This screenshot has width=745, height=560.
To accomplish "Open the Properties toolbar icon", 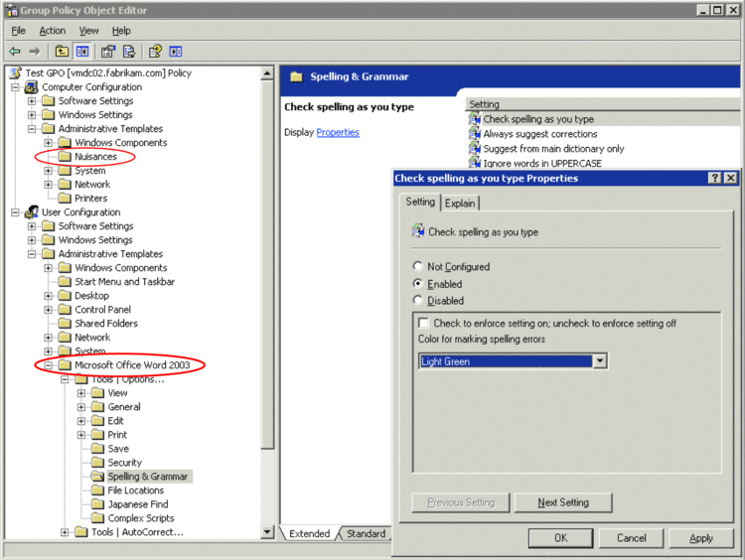I will tap(108, 52).
